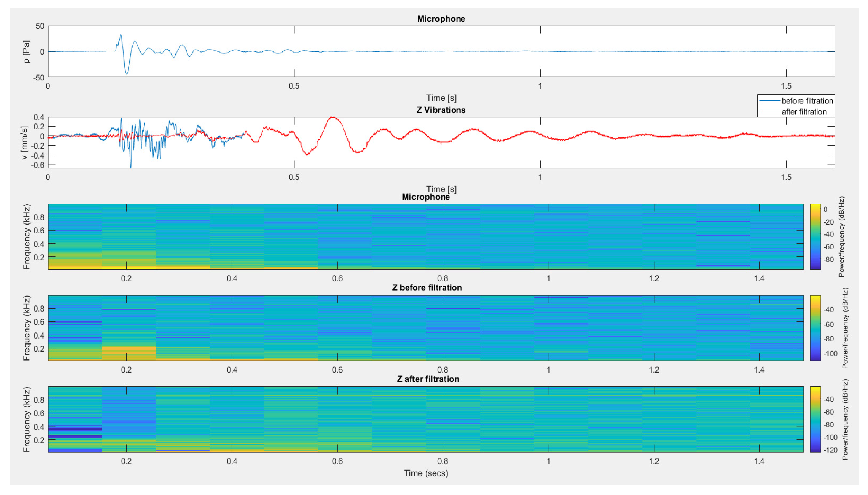
Task: Select the 'Z Vibrations' plot title
Action: (441, 110)
